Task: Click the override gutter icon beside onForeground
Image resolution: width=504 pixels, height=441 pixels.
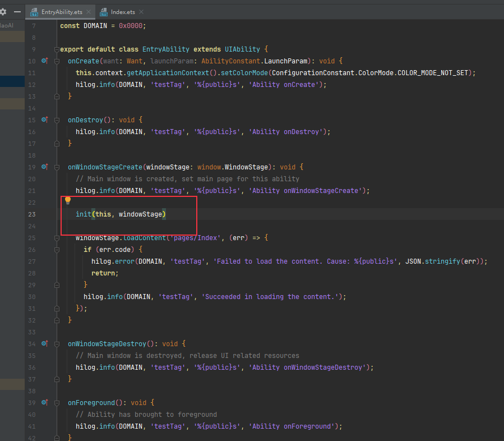Action: click(45, 402)
